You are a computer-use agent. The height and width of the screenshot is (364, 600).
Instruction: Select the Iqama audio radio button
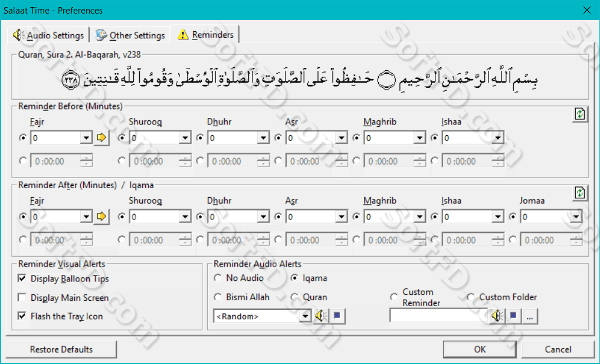coord(294,278)
